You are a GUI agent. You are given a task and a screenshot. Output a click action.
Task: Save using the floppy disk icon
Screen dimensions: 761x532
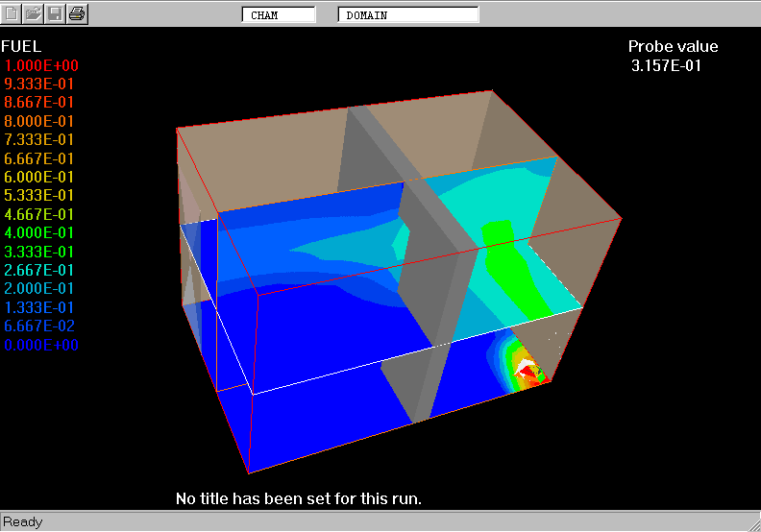tap(55, 13)
